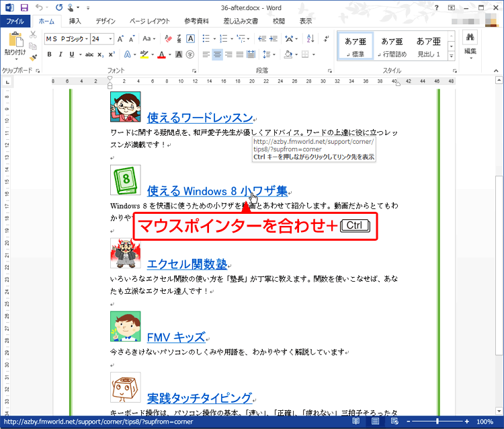
Task: Increase the paragraph indent
Action: click(x=274, y=39)
